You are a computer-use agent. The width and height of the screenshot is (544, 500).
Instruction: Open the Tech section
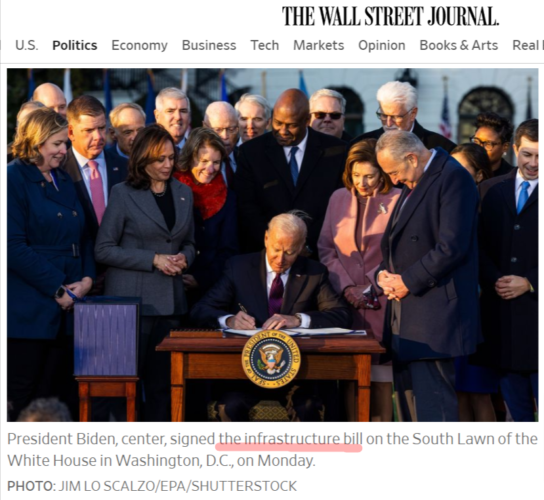coord(265,45)
